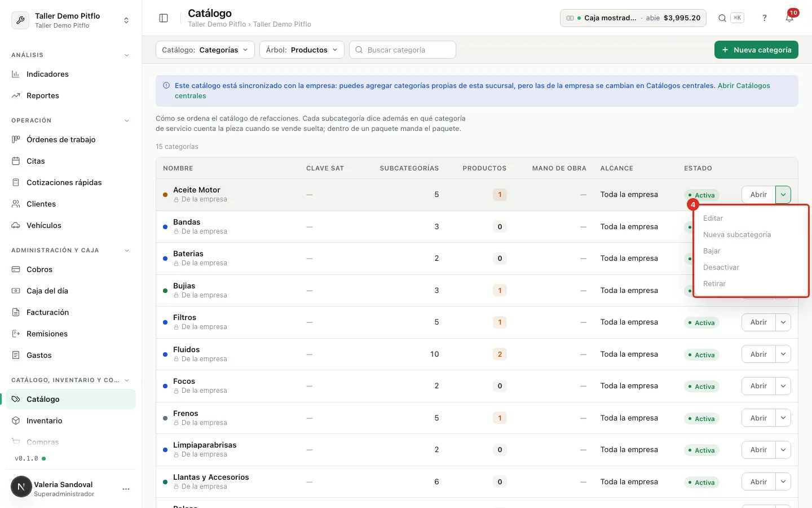Open the Catálogo: Categorías dropdown
The width and height of the screenshot is (812, 508).
(x=205, y=50)
